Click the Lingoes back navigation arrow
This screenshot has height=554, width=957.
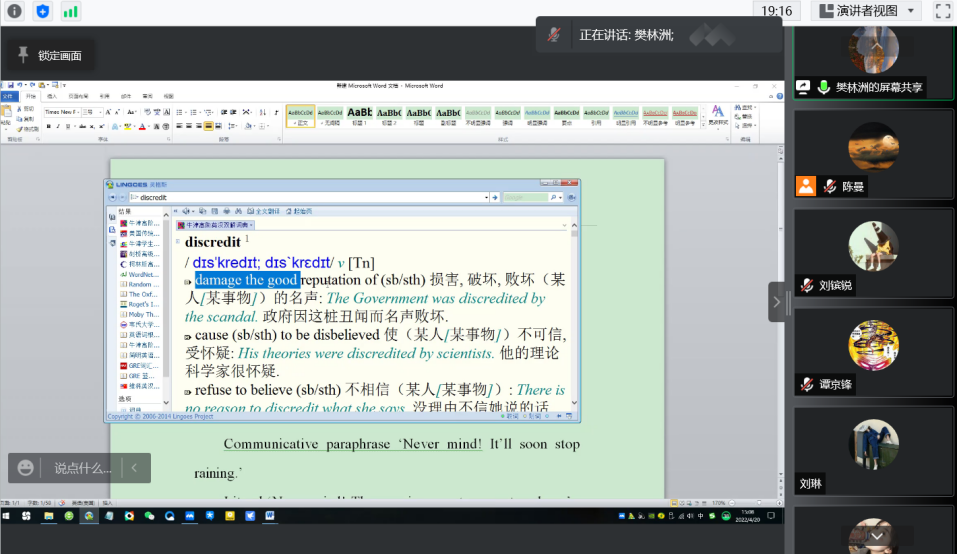(112, 198)
